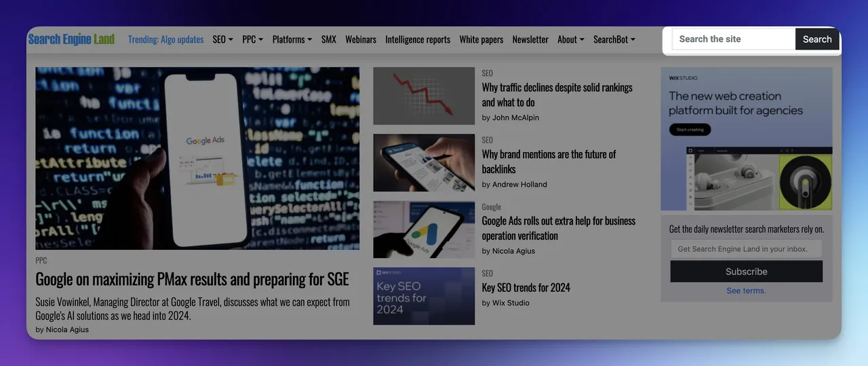The width and height of the screenshot is (868, 366).
Task: Select Intelligence reports in the navigation
Action: point(418,39)
